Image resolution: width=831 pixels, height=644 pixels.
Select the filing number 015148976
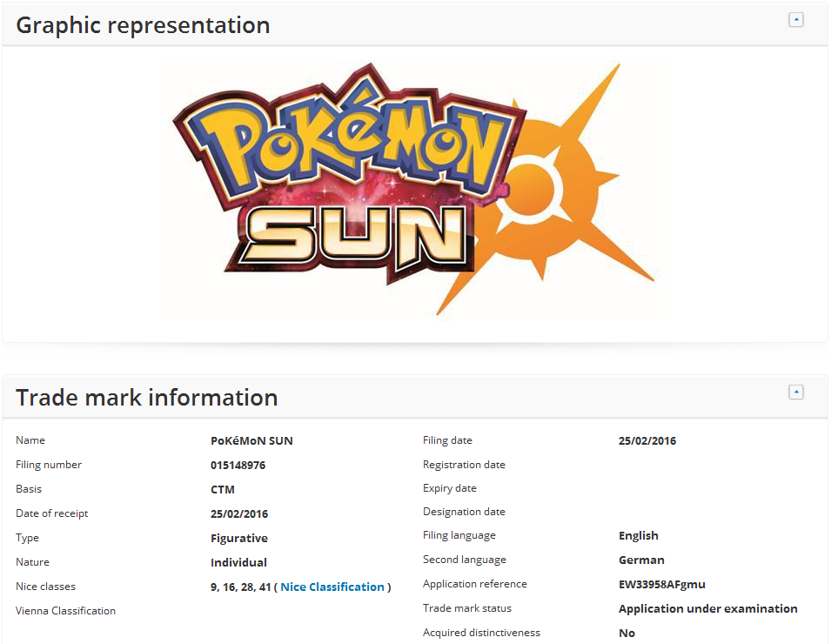[x=238, y=466]
